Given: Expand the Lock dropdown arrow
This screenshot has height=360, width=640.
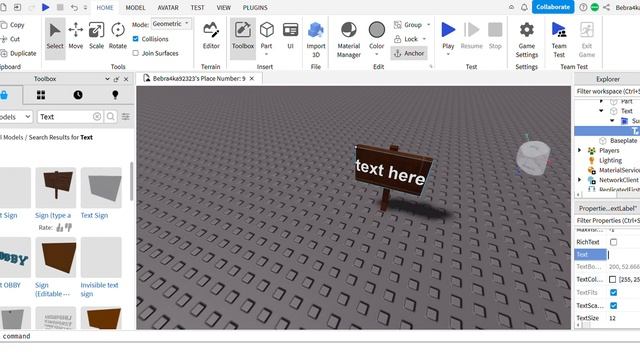Looking at the screenshot, I should pos(424,39).
